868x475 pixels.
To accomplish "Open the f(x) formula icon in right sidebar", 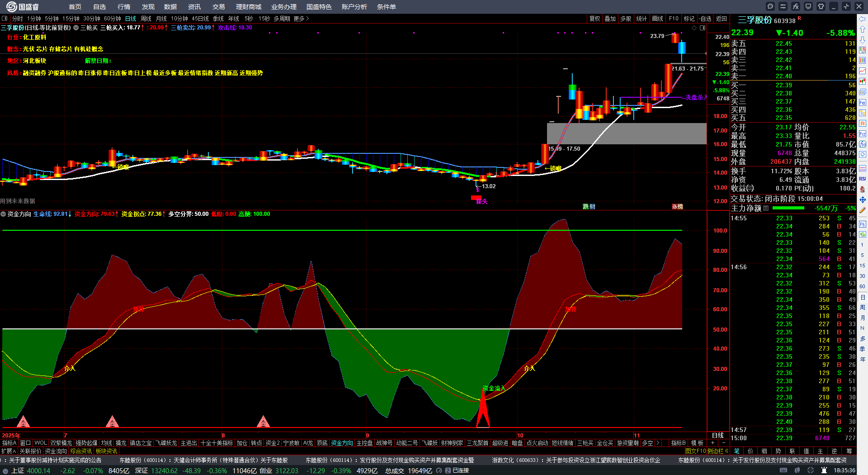I will (x=863, y=144).
